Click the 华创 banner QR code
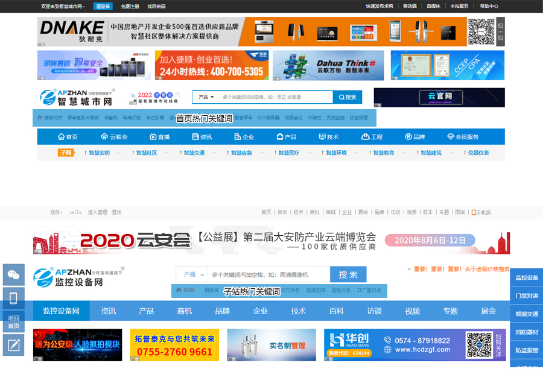The height and width of the screenshot is (392, 543). [x=479, y=345]
